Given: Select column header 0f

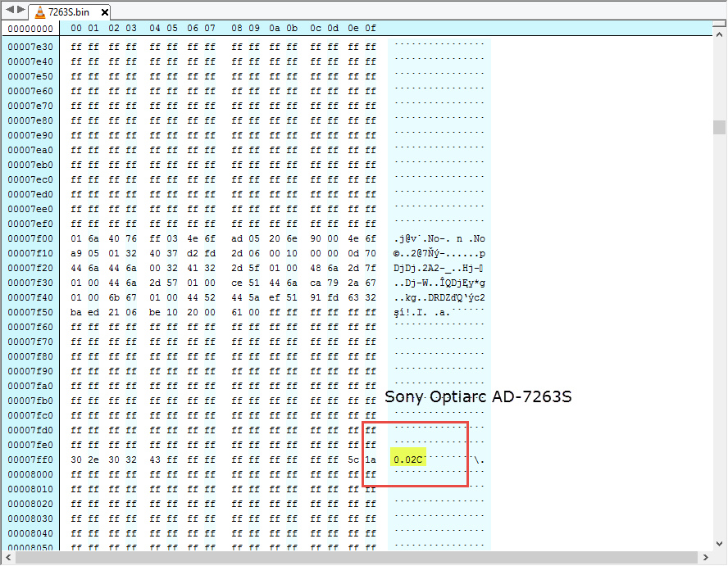Looking at the screenshot, I should [x=371, y=29].
